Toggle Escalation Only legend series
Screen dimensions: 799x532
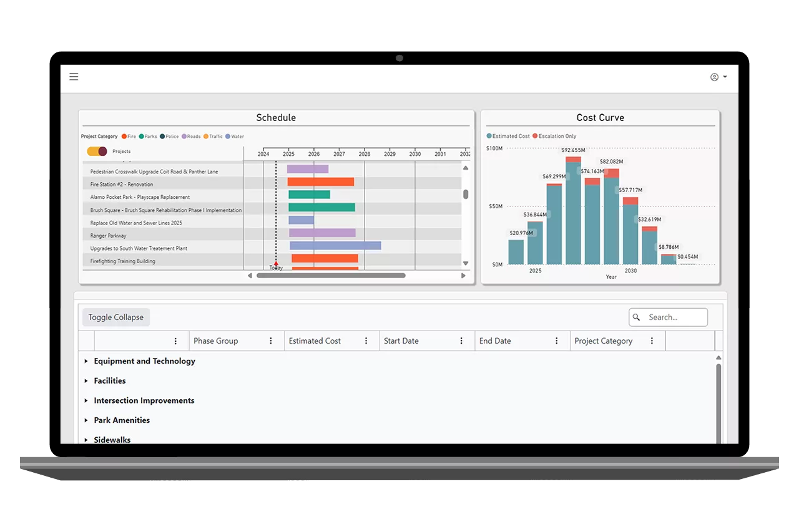(554, 136)
